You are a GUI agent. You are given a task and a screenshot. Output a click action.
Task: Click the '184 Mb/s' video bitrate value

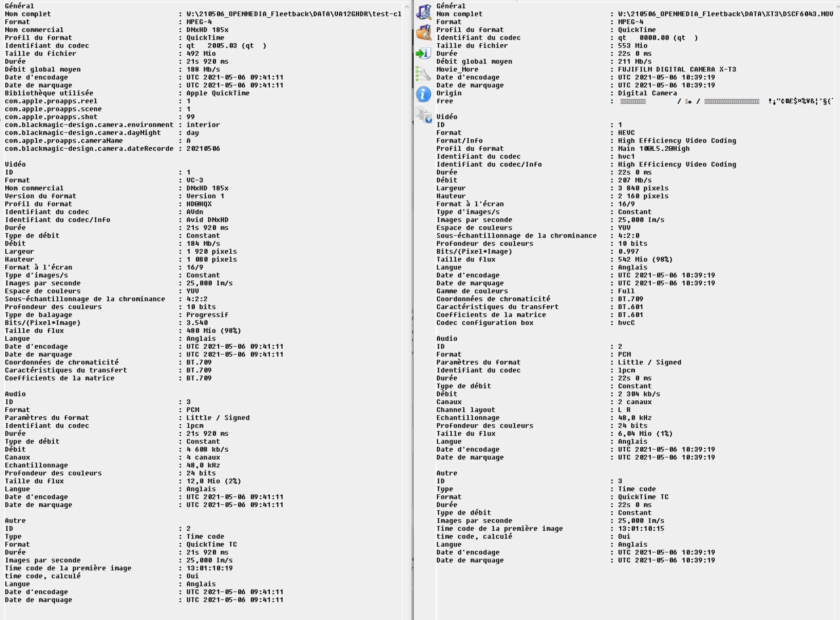[203, 243]
